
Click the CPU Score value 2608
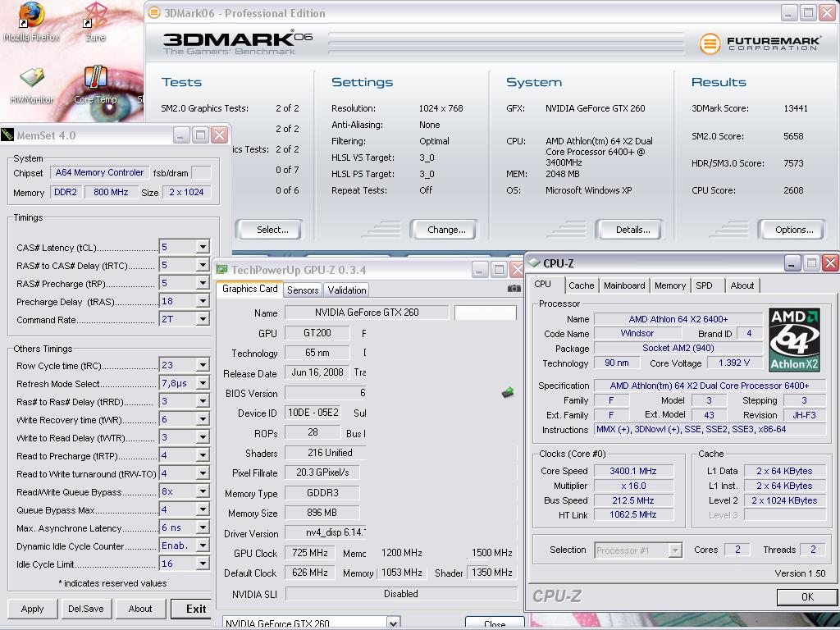[793, 190]
